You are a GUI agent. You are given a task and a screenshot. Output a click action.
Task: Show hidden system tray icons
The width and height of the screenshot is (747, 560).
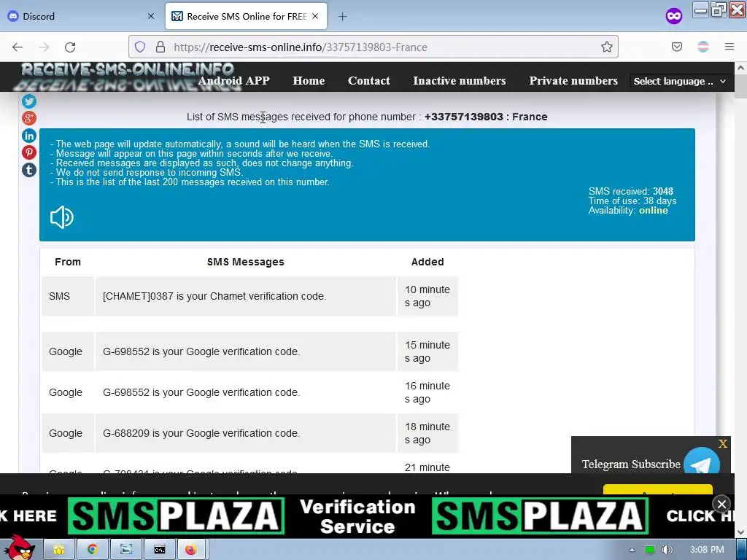pyautogui.click(x=632, y=550)
